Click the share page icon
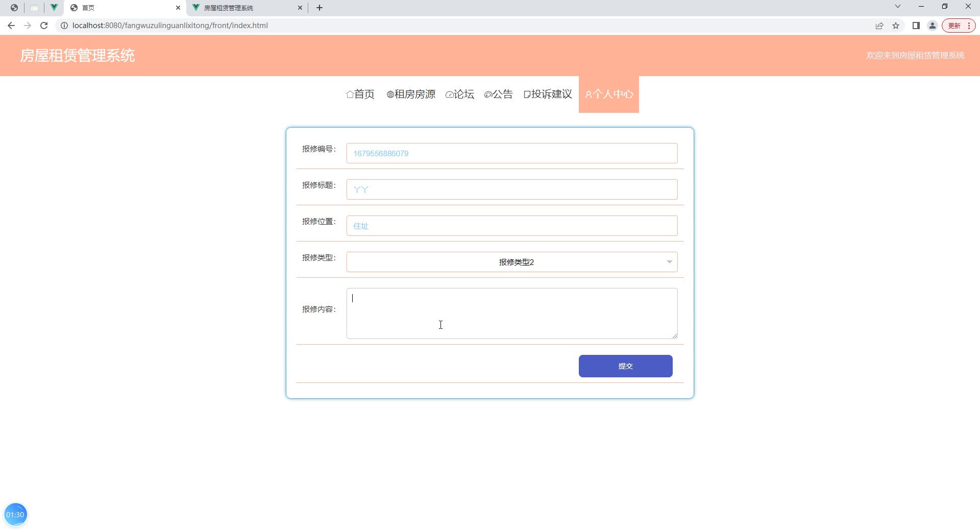980x530 pixels. click(x=879, y=26)
